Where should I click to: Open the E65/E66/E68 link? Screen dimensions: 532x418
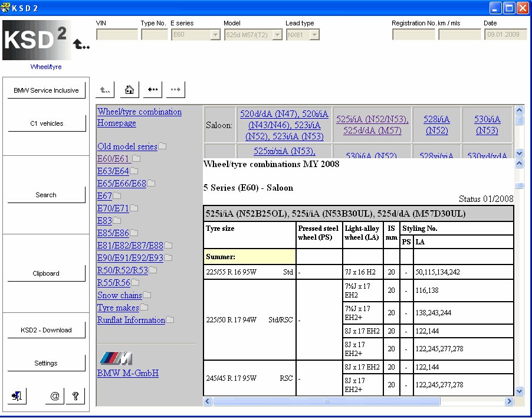121,184
